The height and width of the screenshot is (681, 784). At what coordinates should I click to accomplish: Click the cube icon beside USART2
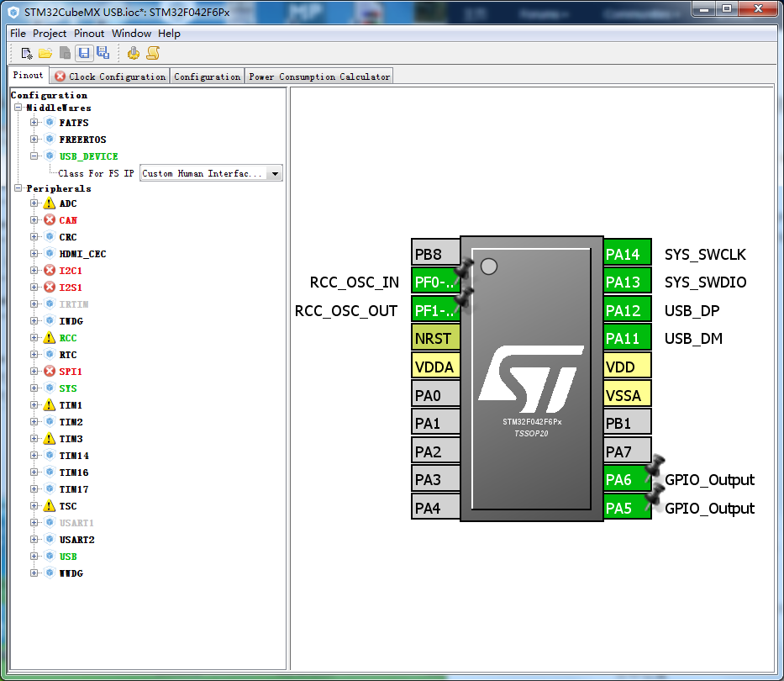click(x=50, y=540)
